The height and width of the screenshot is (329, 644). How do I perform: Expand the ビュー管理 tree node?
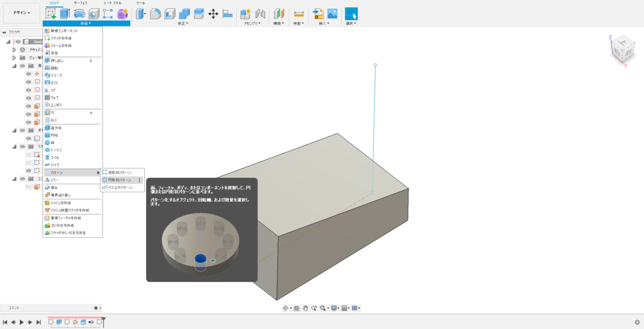[14, 57]
